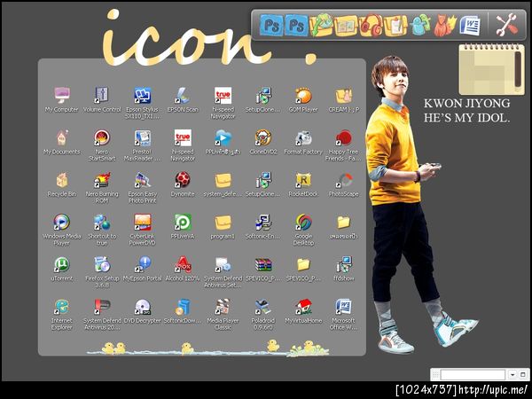Open the headphones music folder in dock

[371, 25]
